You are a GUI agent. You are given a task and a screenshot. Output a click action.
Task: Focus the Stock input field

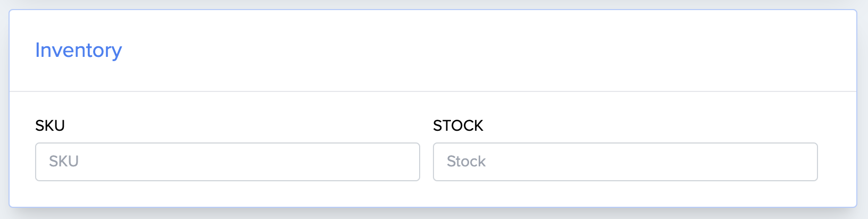tap(625, 162)
